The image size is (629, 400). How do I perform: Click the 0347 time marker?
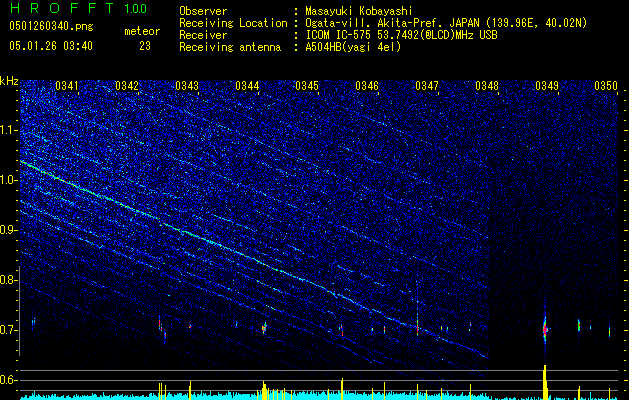pyautogui.click(x=427, y=86)
